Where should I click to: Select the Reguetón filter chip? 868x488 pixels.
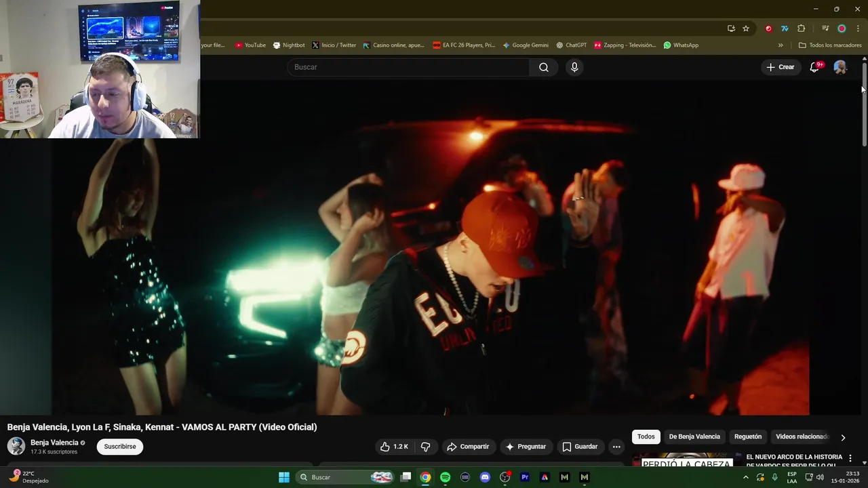click(x=748, y=436)
